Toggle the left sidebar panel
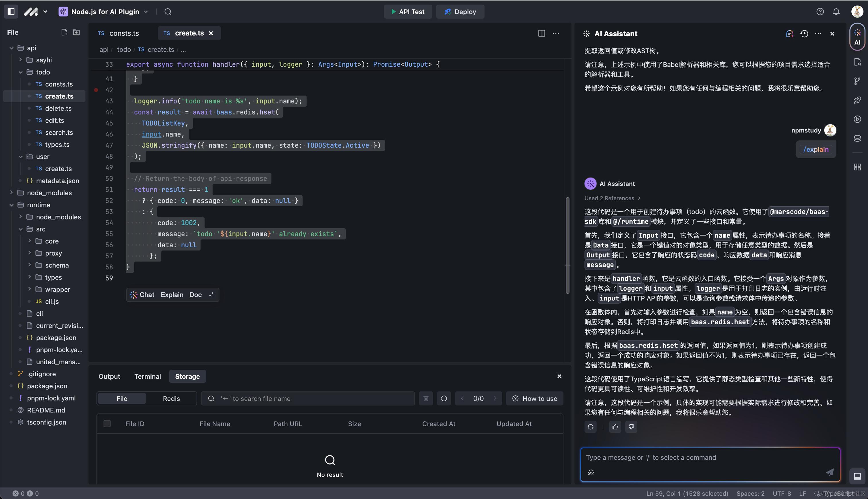868x499 pixels. [x=11, y=12]
